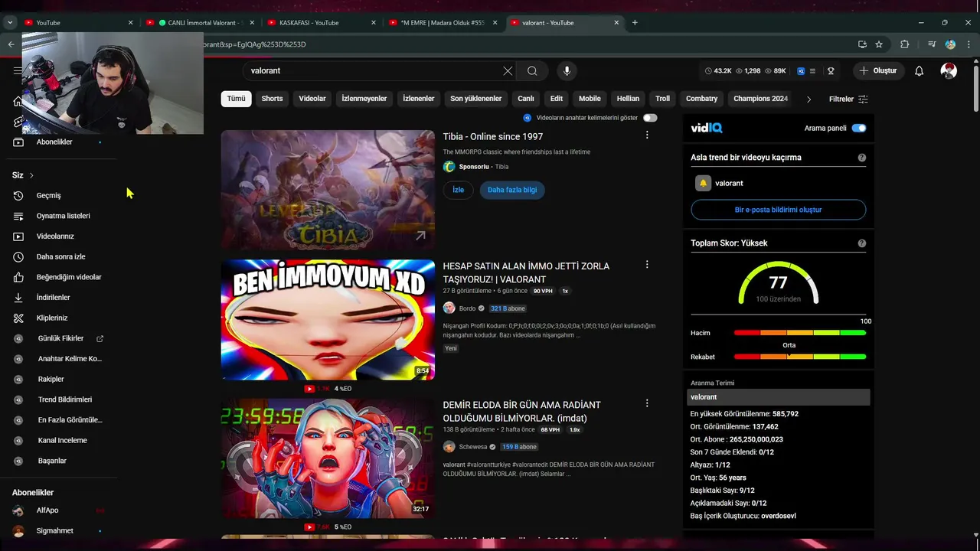Show more filter chips with right arrow

click(x=808, y=99)
